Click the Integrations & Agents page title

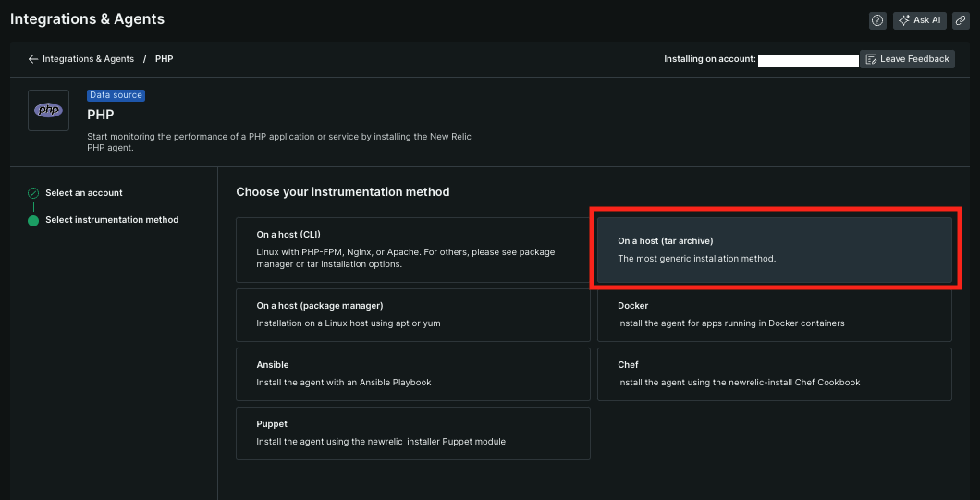(88, 18)
